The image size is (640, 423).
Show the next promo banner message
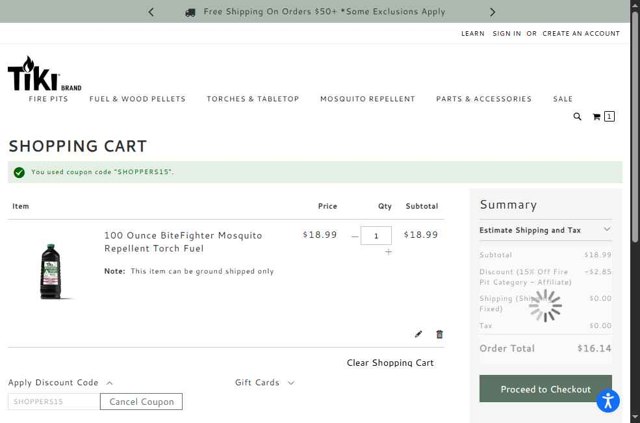click(x=492, y=12)
